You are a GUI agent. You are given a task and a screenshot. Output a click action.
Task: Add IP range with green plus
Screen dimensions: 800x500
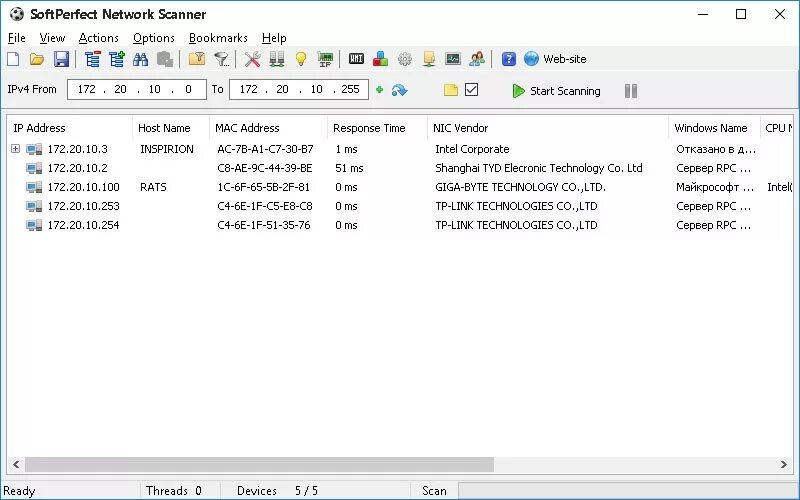379,90
